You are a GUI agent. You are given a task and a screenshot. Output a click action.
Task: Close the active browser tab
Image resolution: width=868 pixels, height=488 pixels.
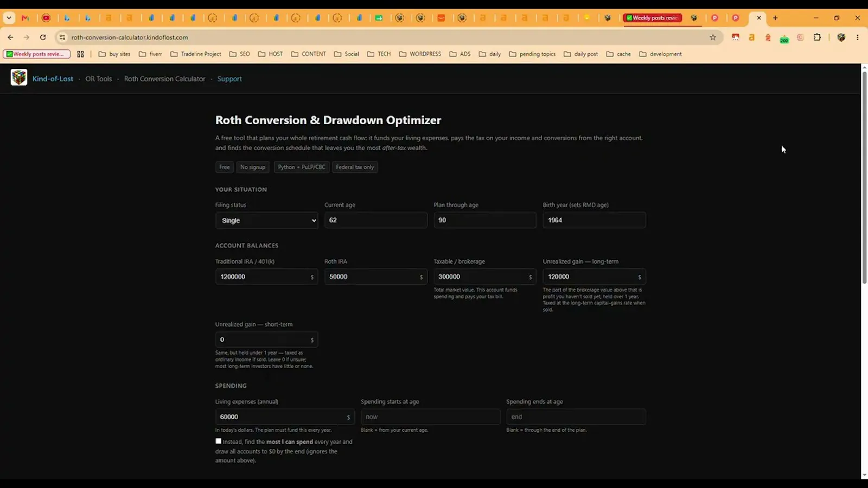(759, 18)
